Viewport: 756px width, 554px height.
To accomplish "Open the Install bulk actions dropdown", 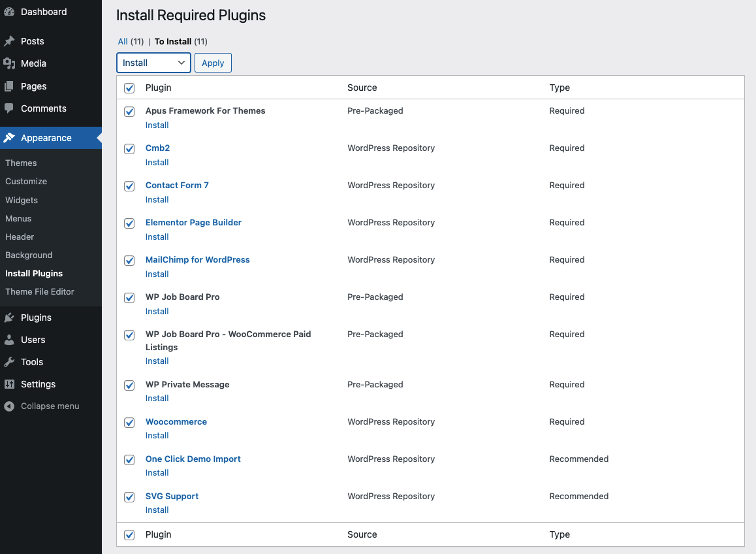I will pyautogui.click(x=154, y=63).
